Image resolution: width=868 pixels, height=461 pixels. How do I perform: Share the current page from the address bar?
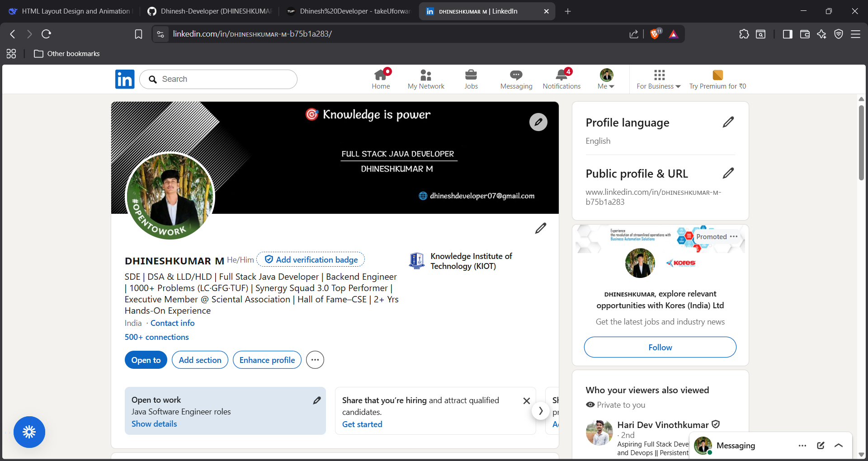pyautogui.click(x=633, y=33)
